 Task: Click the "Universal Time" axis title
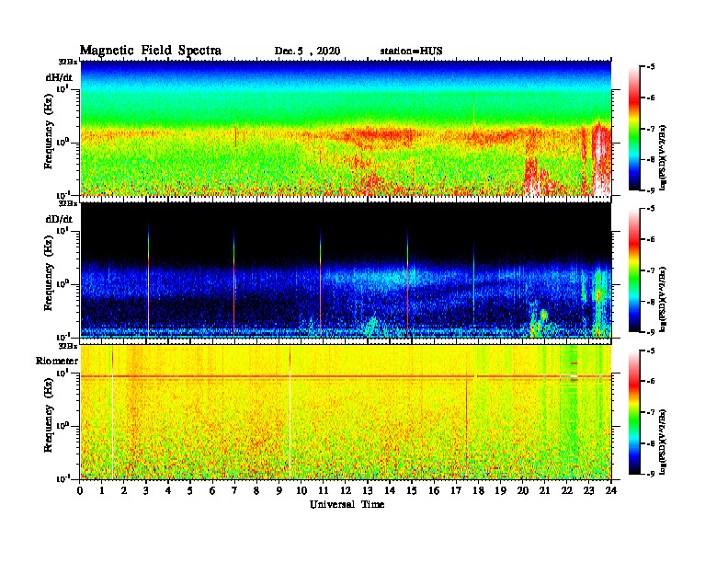(347, 504)
